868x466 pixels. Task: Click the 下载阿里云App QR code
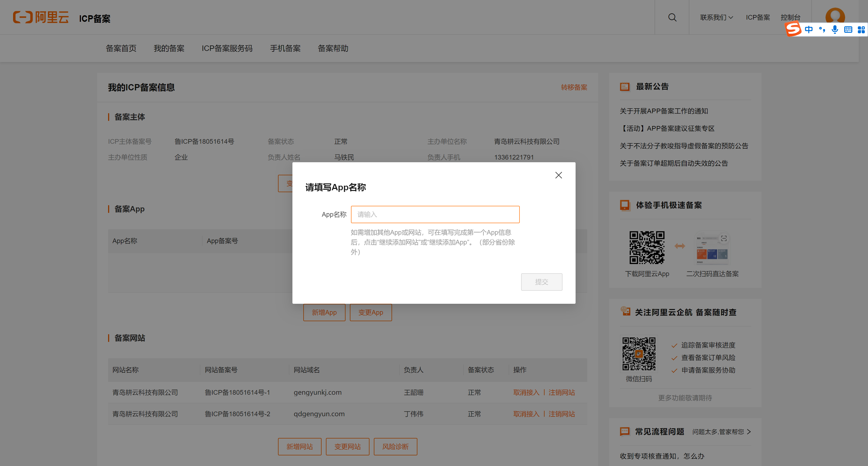pos(647,247)
